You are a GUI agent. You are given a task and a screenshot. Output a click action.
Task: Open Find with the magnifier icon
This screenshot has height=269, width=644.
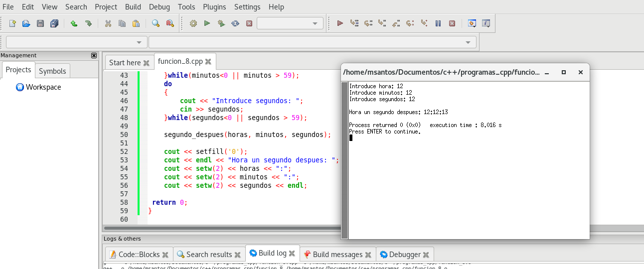pos(156,23)
